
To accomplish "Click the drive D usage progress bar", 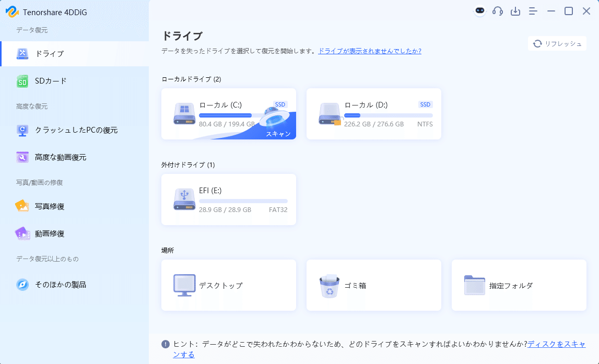I will (x=389, y=115).
